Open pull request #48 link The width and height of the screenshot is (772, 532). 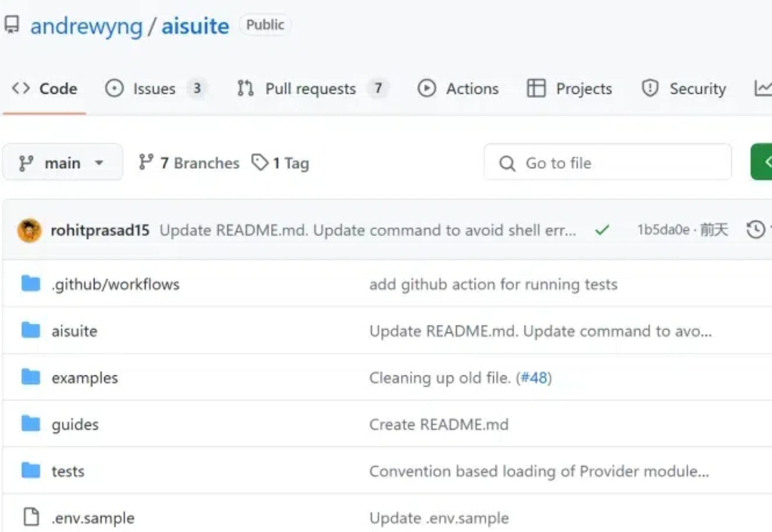(534, 378)
